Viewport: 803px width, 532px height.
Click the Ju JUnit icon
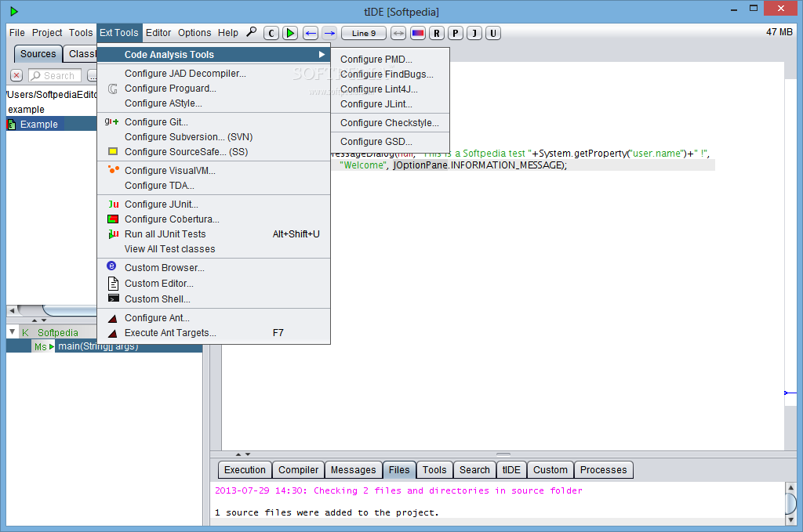113,204
